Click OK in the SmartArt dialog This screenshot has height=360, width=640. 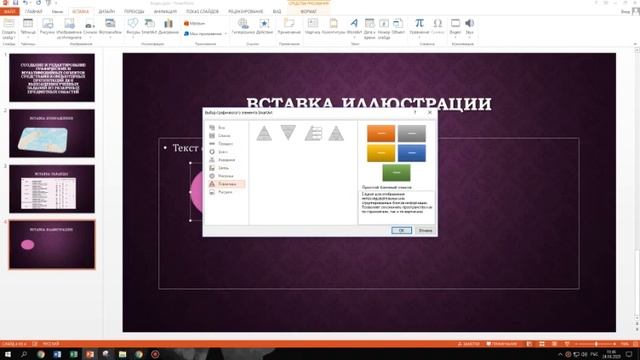(401, 231)
